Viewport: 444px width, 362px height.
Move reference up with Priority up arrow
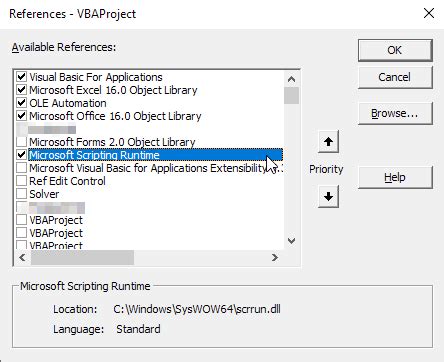(328, 142)
